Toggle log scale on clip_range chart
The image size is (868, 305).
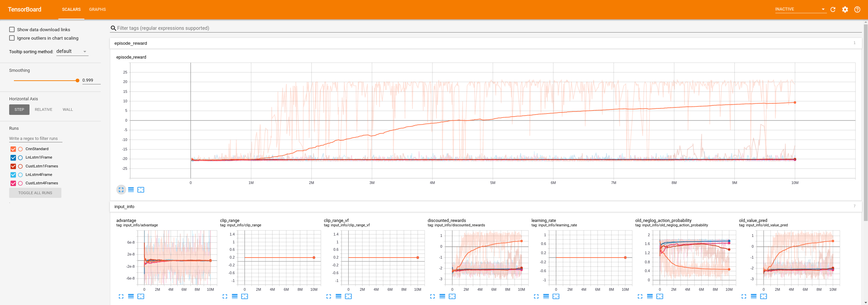[x=235, y=297]
